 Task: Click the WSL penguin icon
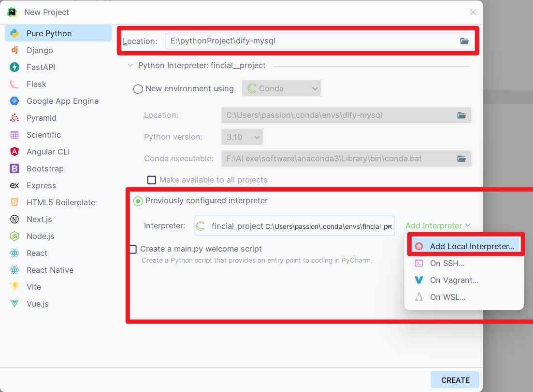[419, 297]
